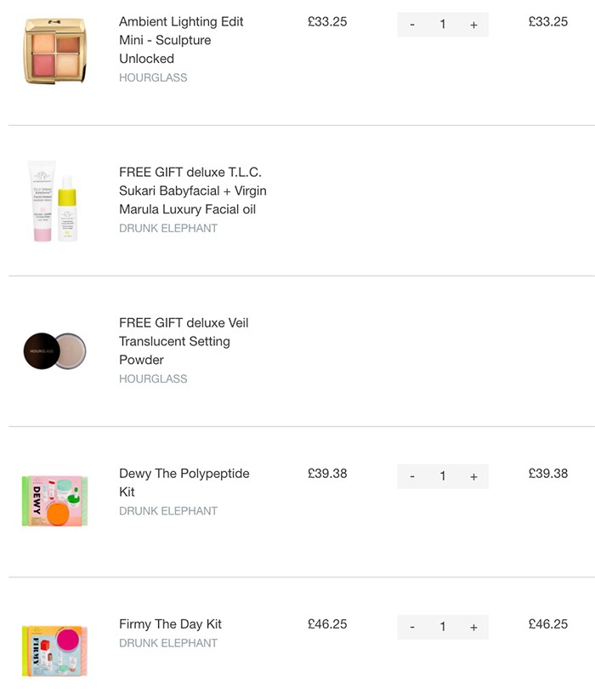Decrease quantity of Ambient Lighting Edit Mini

point(412,25)
